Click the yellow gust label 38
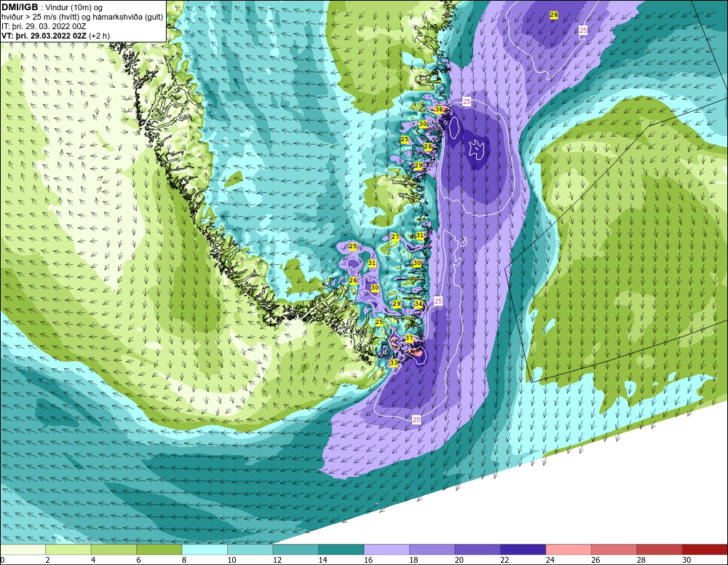 (439, 109)
